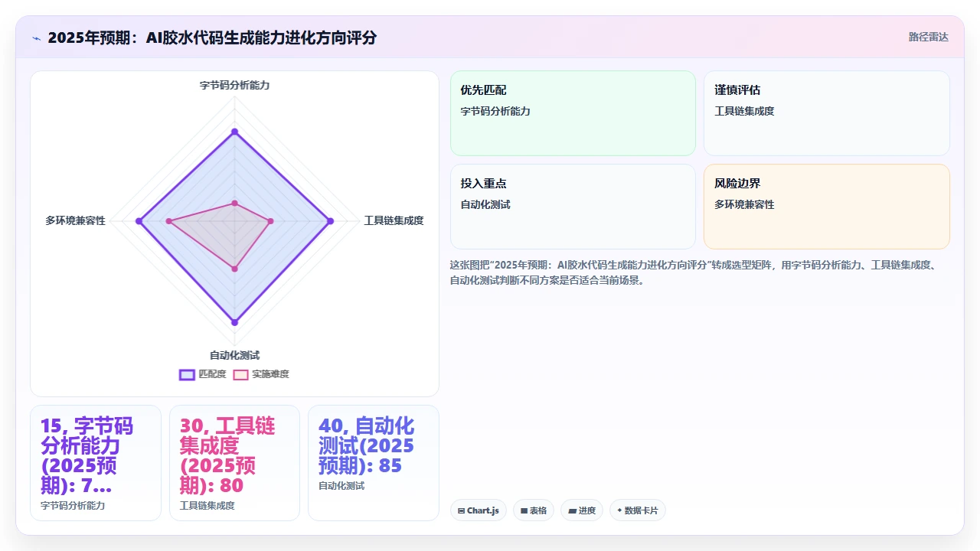The image size is (980, 551).
Task: Click the caption under the 15 card
Action: click(73, 506)
